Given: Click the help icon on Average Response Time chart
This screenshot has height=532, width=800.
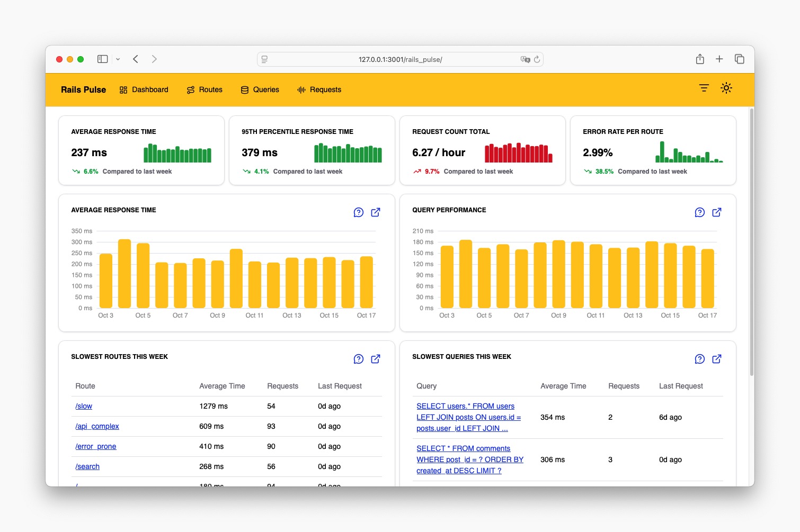Looking at the screenshot, I should [359, 212].
